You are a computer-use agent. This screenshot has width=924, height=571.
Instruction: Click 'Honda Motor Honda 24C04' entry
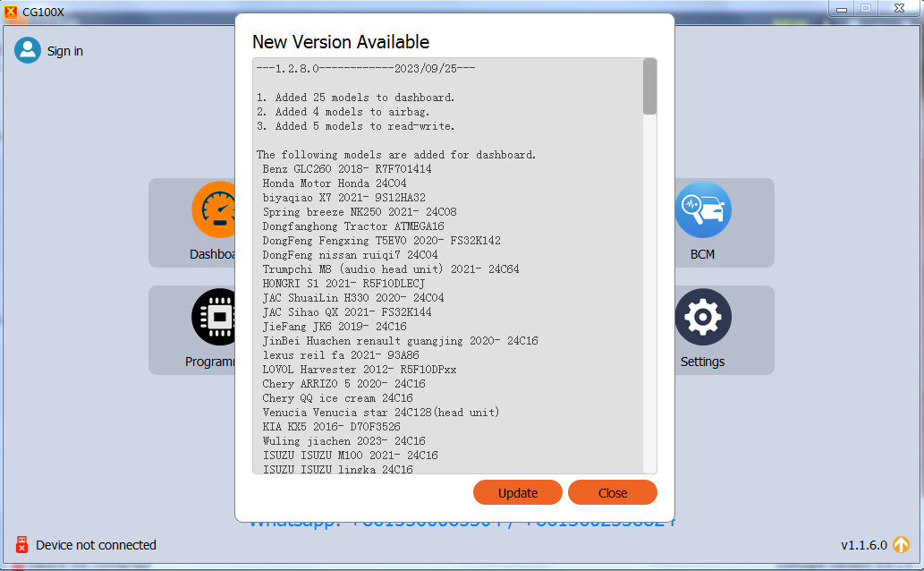tap(335, 183)
